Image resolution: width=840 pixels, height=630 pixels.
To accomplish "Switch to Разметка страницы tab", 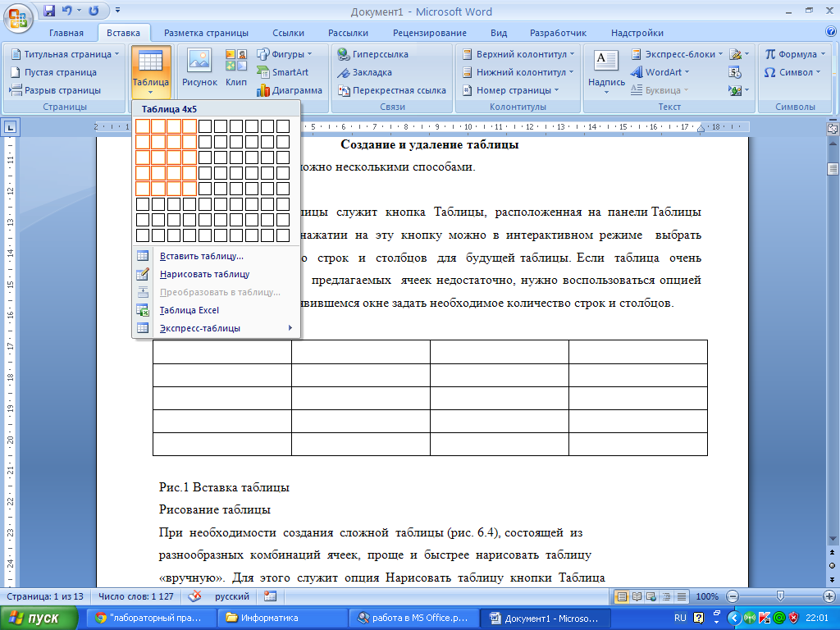I will click(206, 33).
